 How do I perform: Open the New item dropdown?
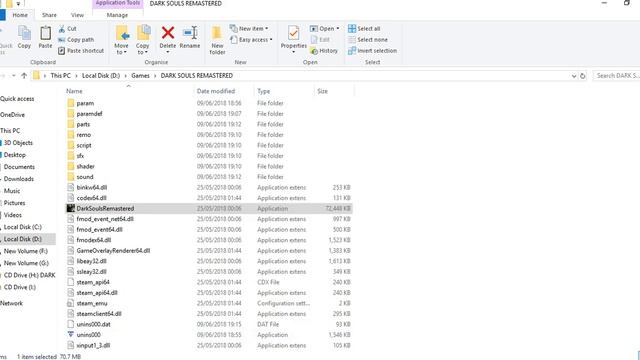249,29
